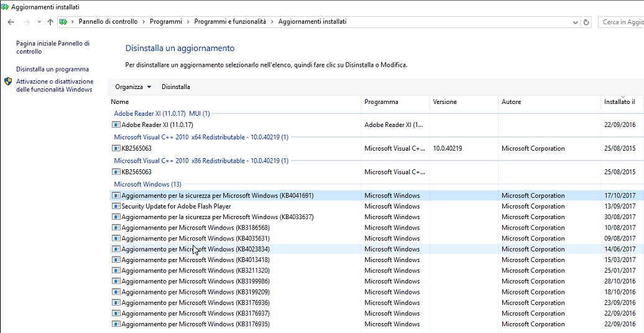
Task: Click the icon of KB2565063 x64 row
Action: 116,148
